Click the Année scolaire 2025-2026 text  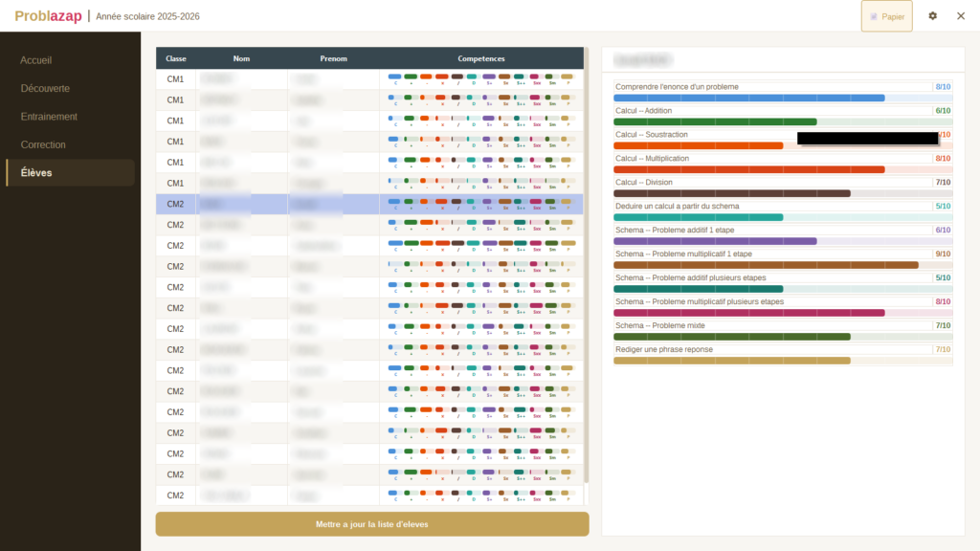[147, 17]
